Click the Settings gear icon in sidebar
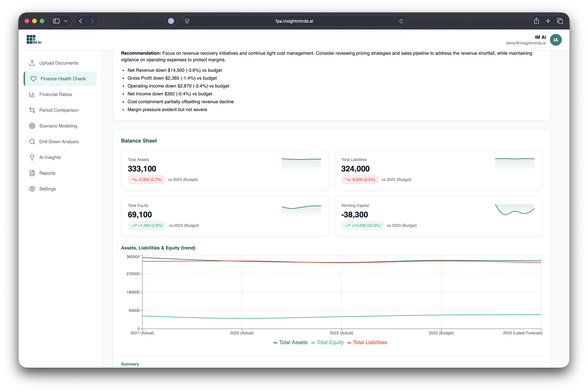Screen dimensions: 588x392 point(32,189)
